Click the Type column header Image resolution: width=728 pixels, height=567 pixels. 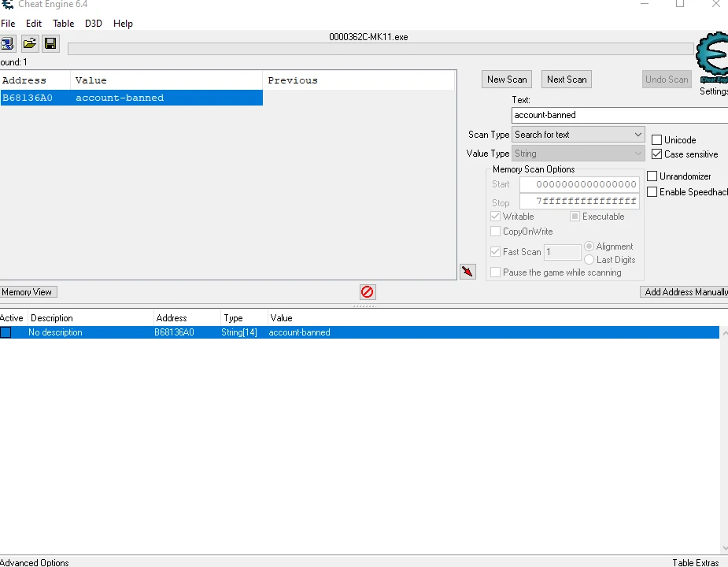click(244, 318)
